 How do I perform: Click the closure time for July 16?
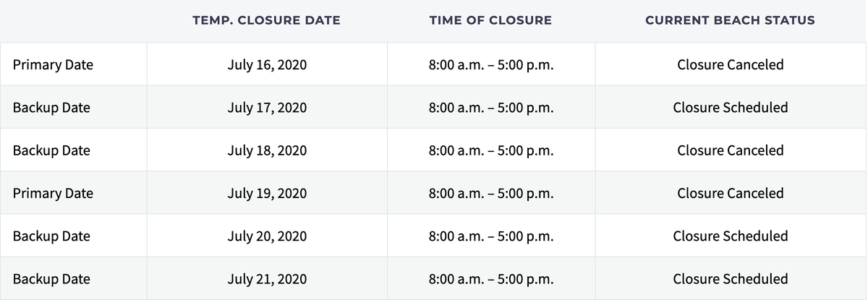491,64
